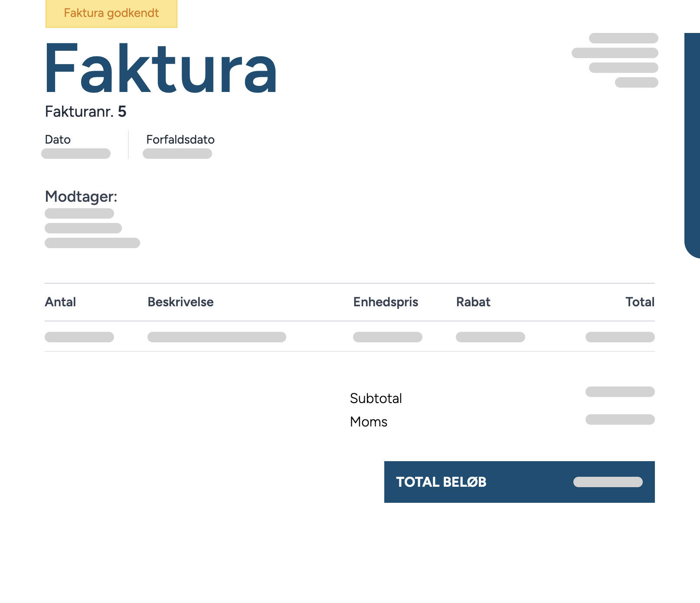Click the 'Antal' column header

click(x=60, y=302)
